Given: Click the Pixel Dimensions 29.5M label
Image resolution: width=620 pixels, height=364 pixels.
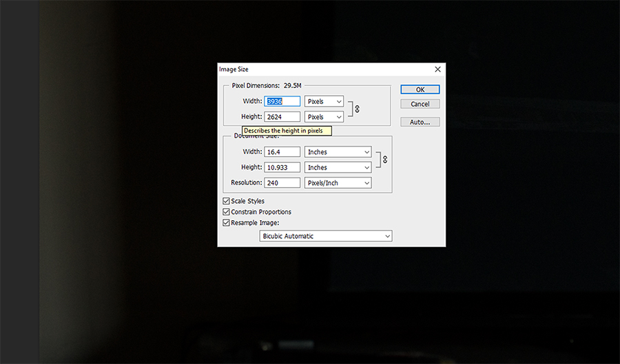Looking at the screenshot, I should (x=267, y=85).
